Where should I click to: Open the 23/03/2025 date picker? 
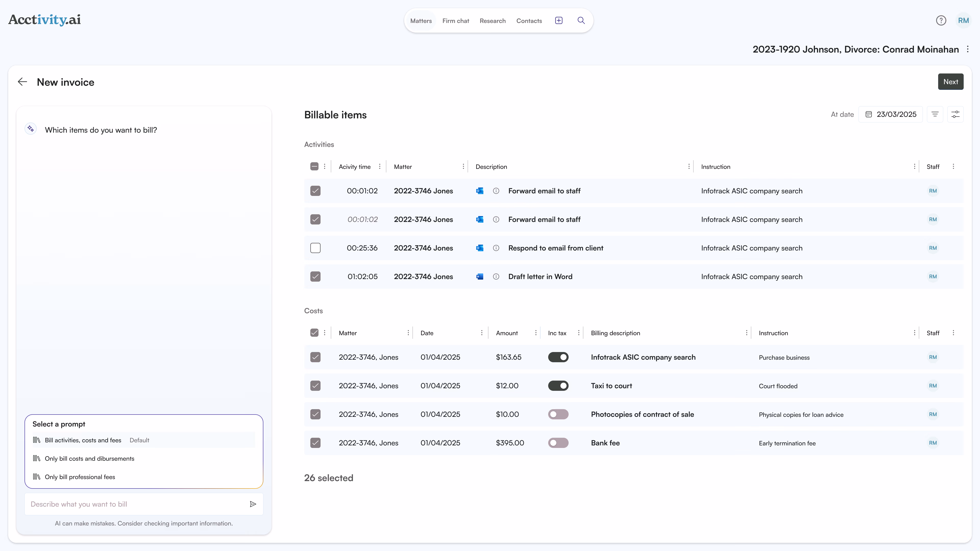coord(890,115)
